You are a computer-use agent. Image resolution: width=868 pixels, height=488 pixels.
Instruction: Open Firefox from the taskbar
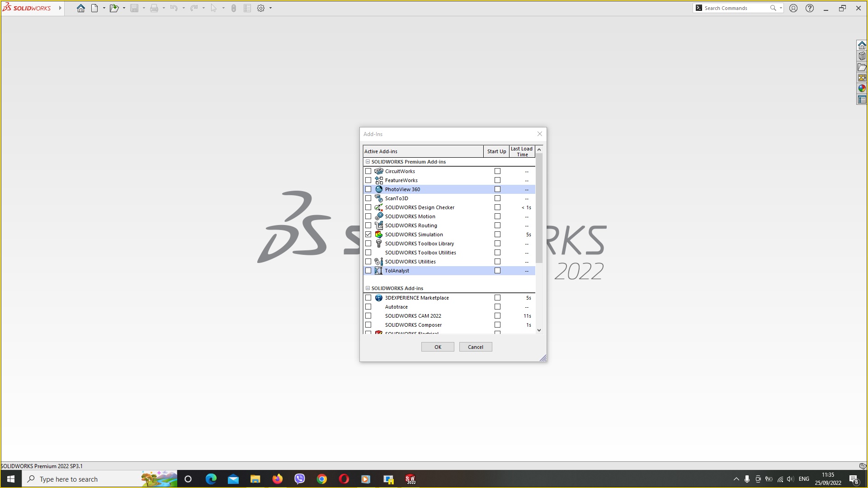coord(278,479)
